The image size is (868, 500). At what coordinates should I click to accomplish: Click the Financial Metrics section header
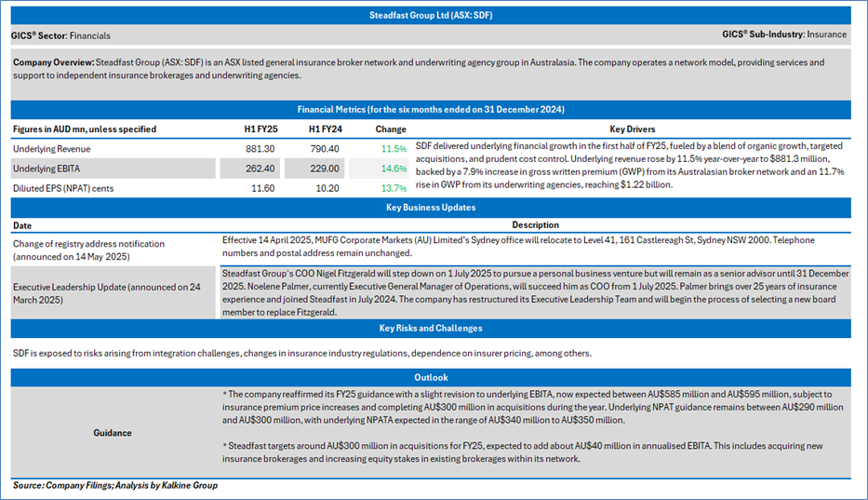[x=431, y=109]
